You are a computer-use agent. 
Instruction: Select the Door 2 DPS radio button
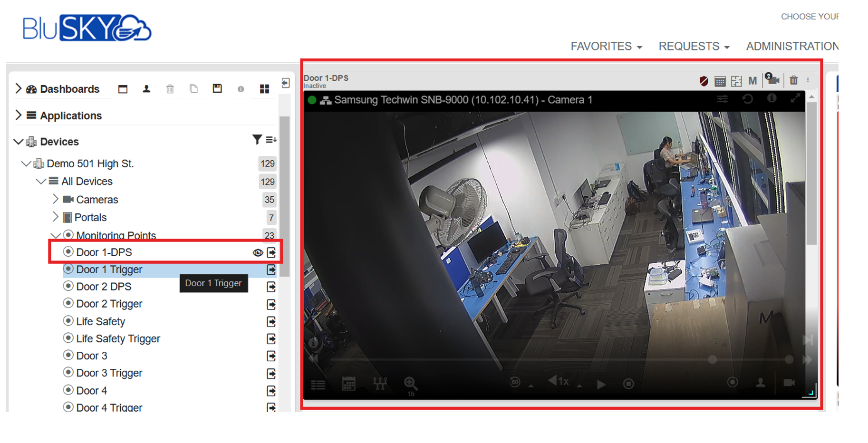tap(68, 286)
